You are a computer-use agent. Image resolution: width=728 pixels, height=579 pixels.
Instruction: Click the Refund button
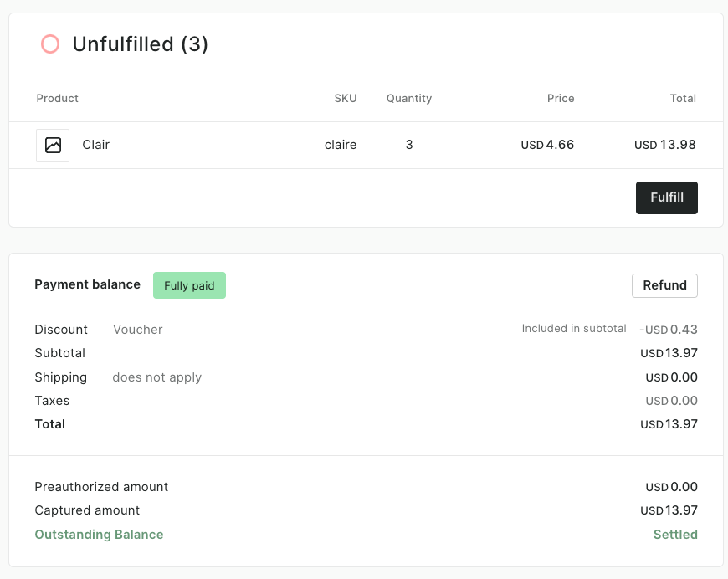(664, 285)
